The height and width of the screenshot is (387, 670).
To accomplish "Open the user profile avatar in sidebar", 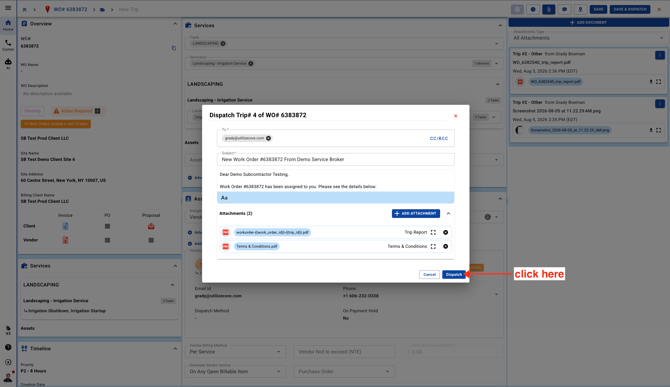I will pyautogui.click(x=8, y=377).
